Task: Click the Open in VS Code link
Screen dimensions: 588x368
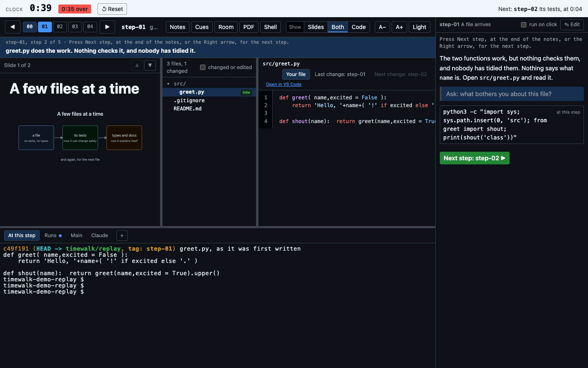Action: [283, 85]
